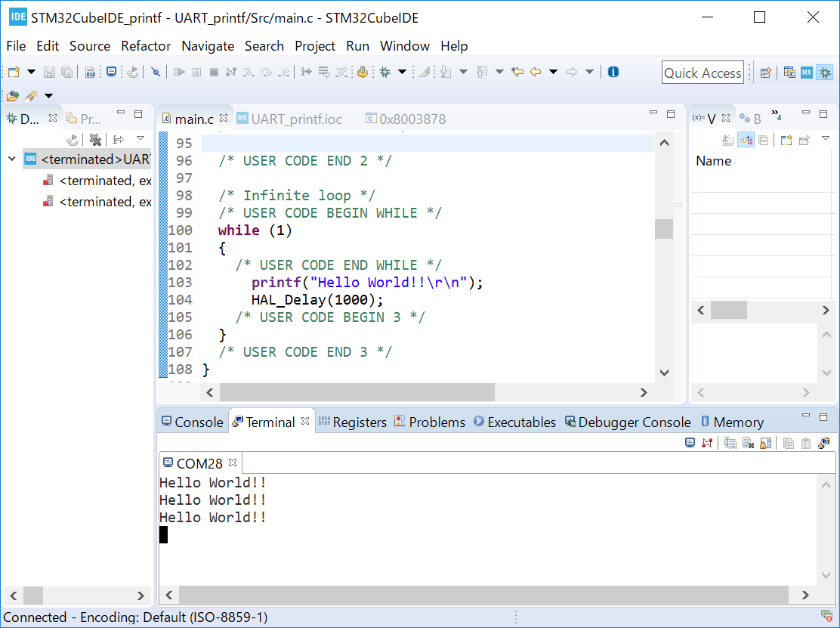Open the Debug launch dropdown arrow

(402, 72)
